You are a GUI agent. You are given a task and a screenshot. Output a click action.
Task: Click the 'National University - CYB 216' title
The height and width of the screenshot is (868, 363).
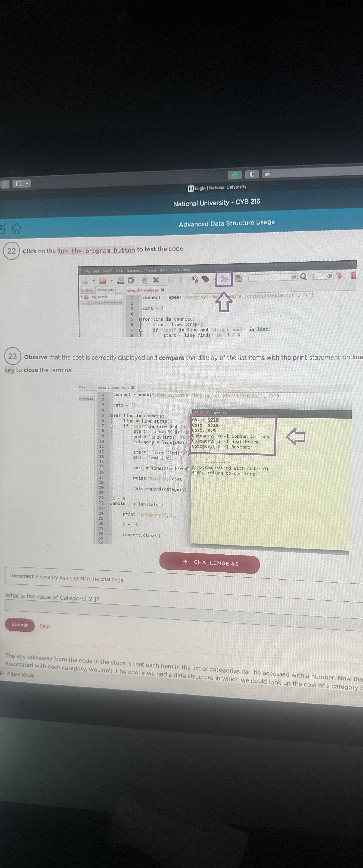click(217, 202)
